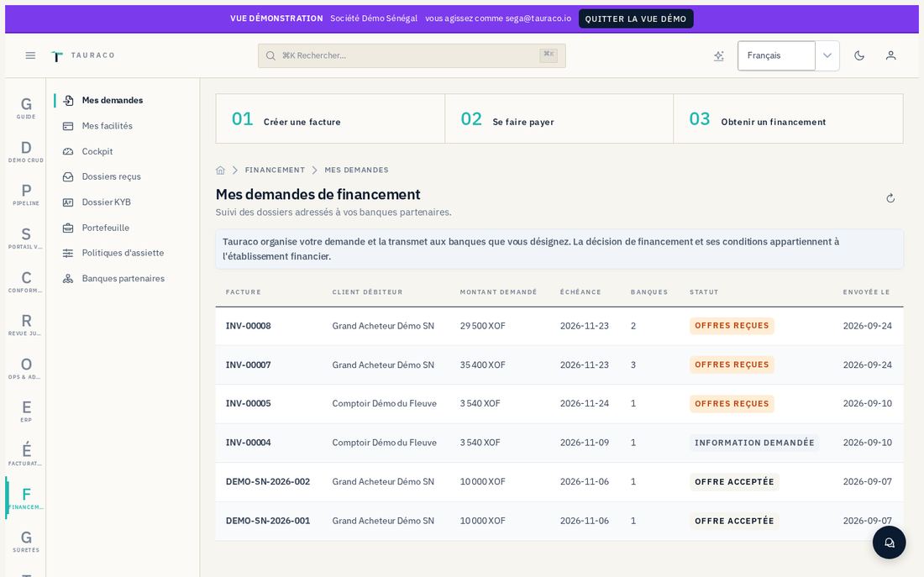Image resolution: width=924 pixels, height=577 pixels.
Task: Open the Demo CRUD module
Action: (26, 151)
